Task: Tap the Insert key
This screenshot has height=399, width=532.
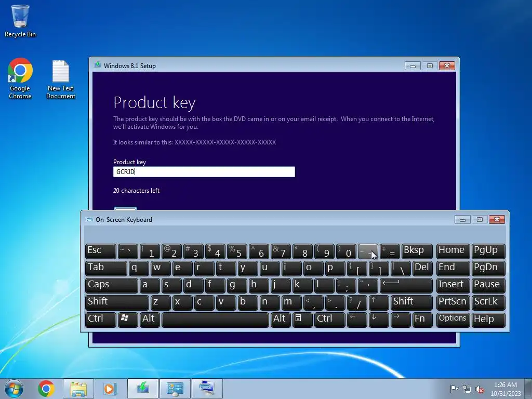Action: pos(453,285)
